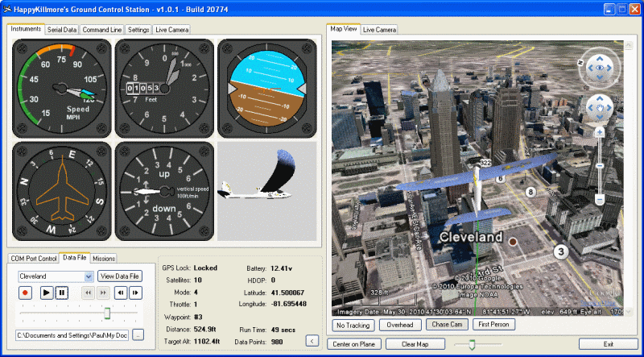Click the compass heading gauge with orange plane
Screen dimensions: 644x357
point(62,191)
